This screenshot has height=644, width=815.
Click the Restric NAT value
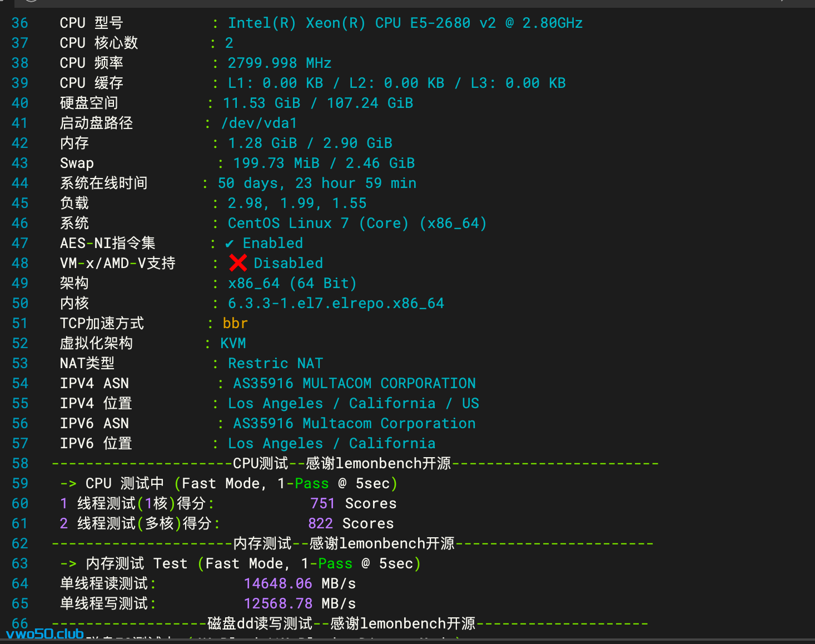click(x=275, y=364)
